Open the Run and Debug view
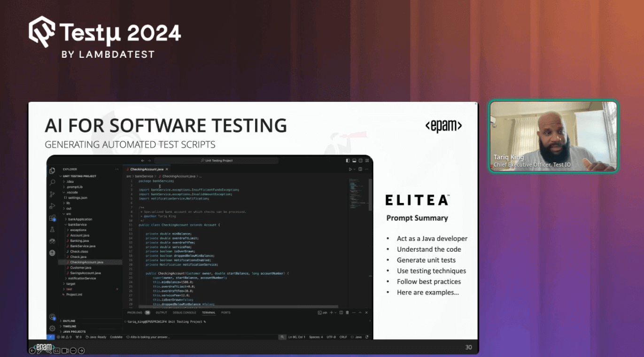644x357 pixels. tap(52, 206)
